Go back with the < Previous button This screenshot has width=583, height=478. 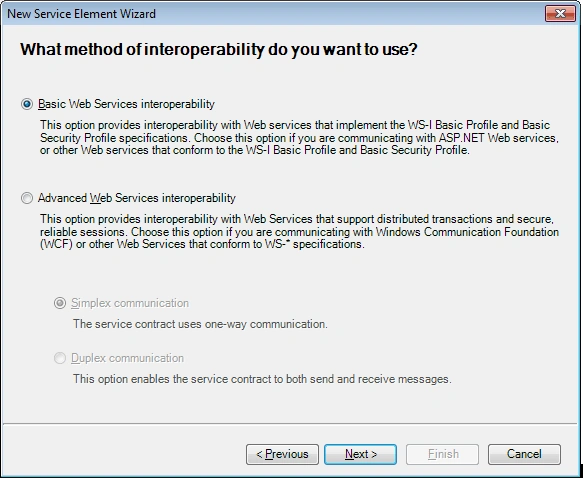[282, 454]
